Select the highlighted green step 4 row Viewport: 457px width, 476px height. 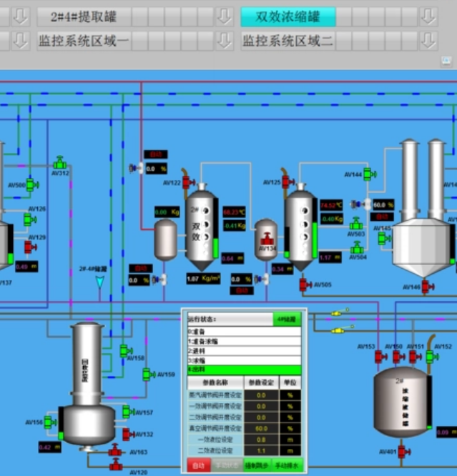coord(245,370)
